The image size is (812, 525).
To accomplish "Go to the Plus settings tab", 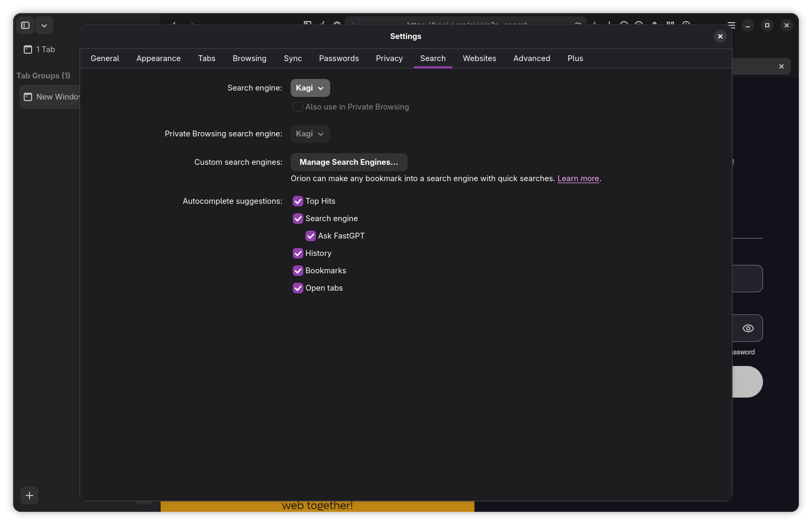I will (575, 58).
